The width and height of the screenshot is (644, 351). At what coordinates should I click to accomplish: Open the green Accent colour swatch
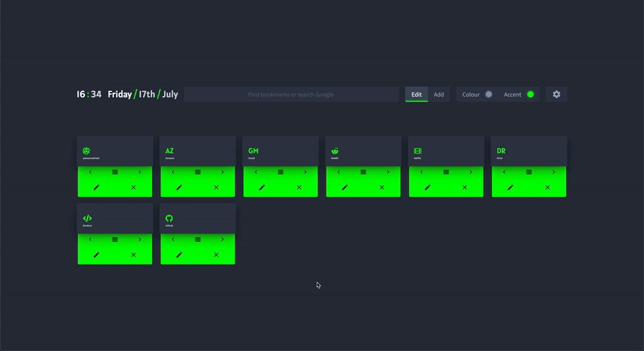pos(531,95)
